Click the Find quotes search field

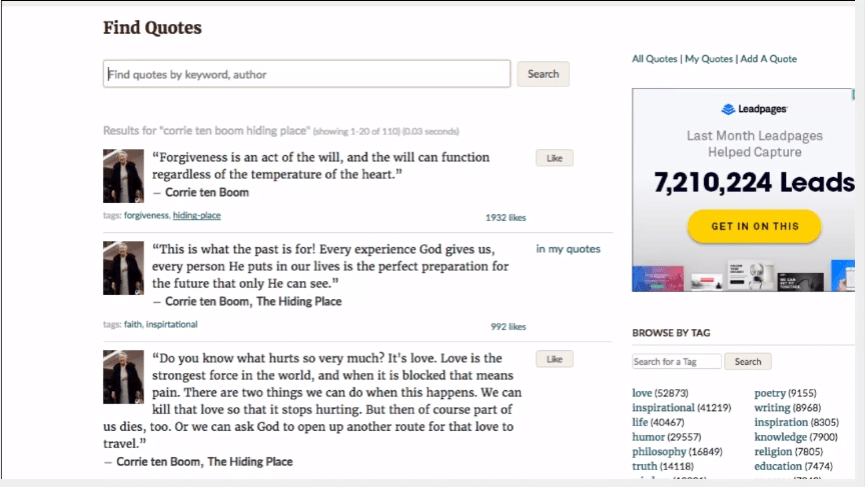[x=306, y=74]
